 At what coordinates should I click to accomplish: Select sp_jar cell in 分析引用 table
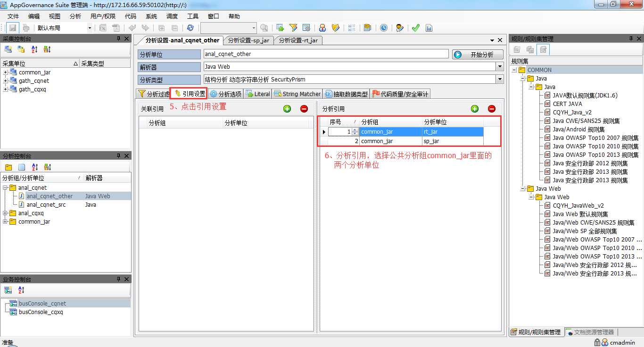[x=453, y=141]
